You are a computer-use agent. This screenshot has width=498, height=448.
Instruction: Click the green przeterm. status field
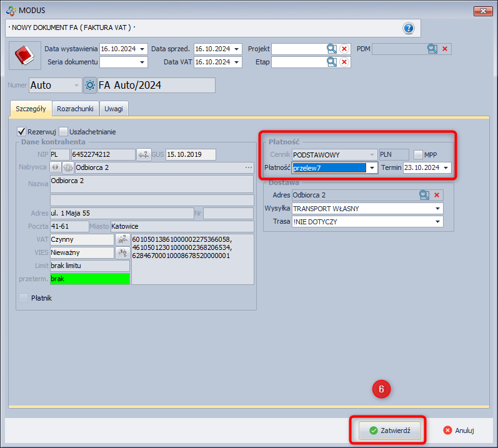pyautogui.click(x=90, y=279)
